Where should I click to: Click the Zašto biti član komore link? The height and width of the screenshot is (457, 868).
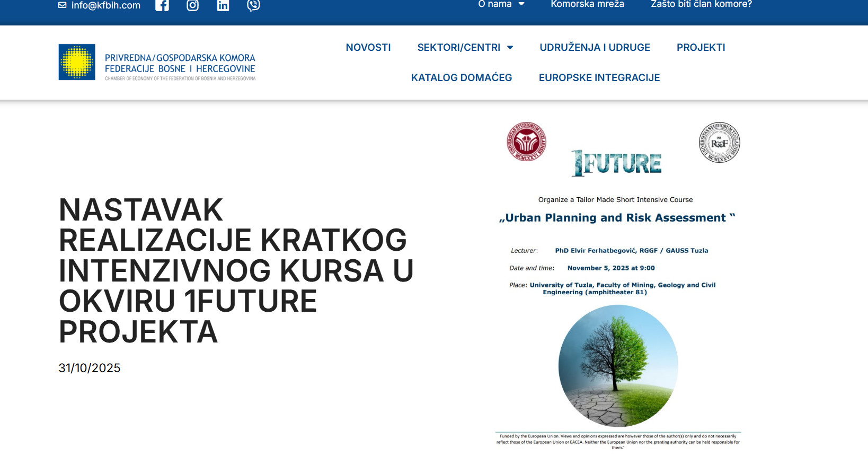pos(701,4)
